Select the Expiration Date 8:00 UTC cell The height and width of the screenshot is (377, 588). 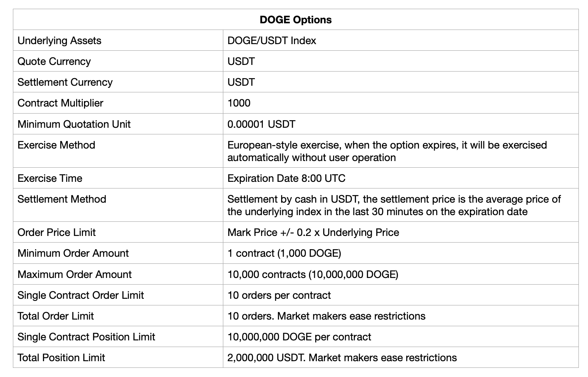click(x=287, y=179)
